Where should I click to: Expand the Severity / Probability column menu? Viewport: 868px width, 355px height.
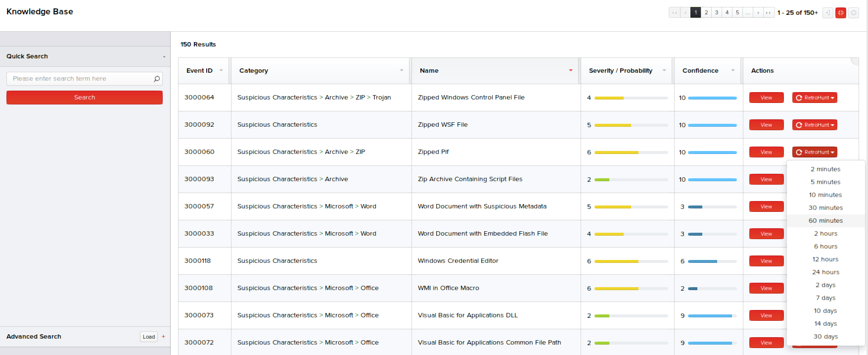(664, 70)
